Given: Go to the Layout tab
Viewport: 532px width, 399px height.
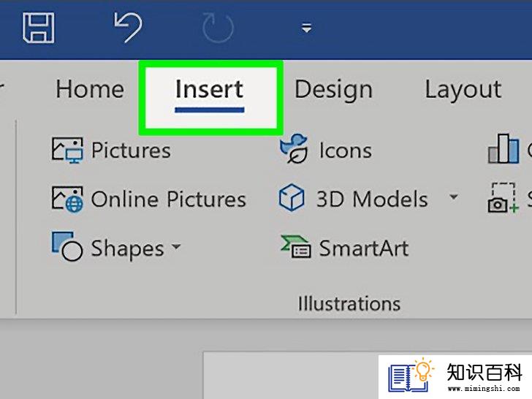Looking at the screenshot, I should click(463, 89).
